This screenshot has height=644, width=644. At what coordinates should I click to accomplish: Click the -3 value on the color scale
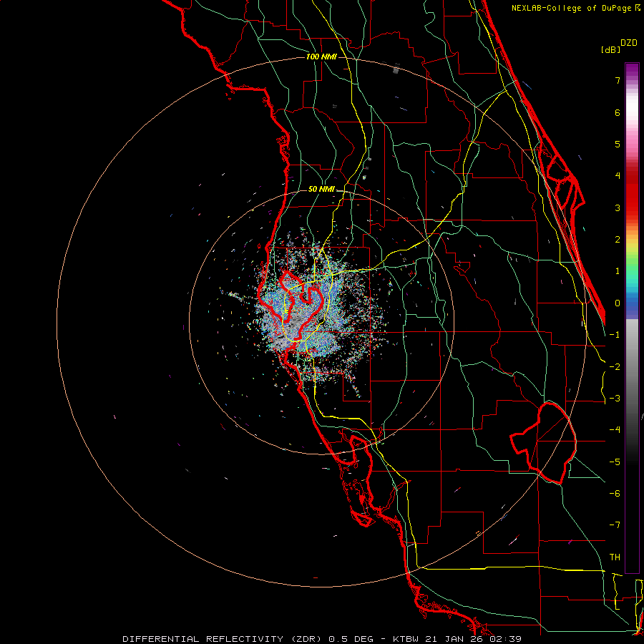pos(615,399)
